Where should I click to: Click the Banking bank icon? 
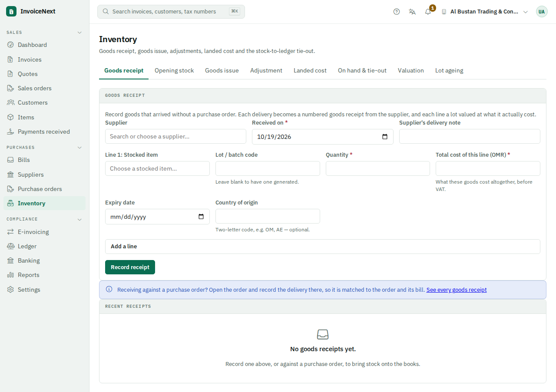point(10,260)
